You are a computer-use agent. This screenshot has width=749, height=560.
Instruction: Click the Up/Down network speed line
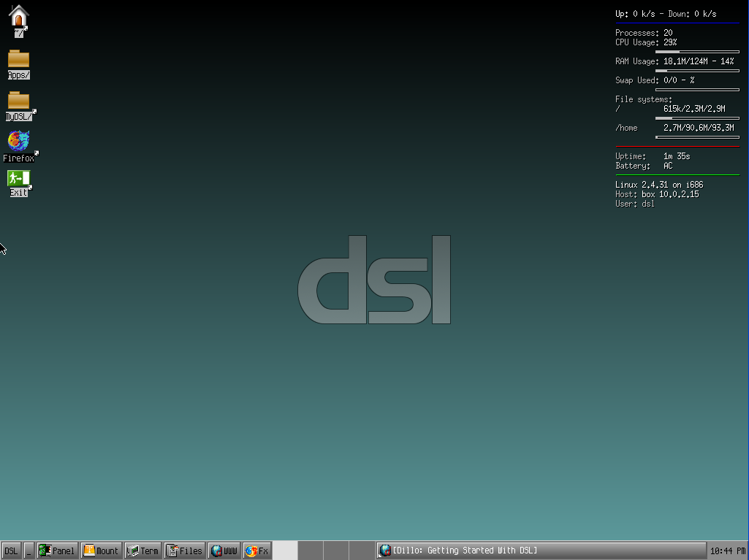click(x=666, y=14)
